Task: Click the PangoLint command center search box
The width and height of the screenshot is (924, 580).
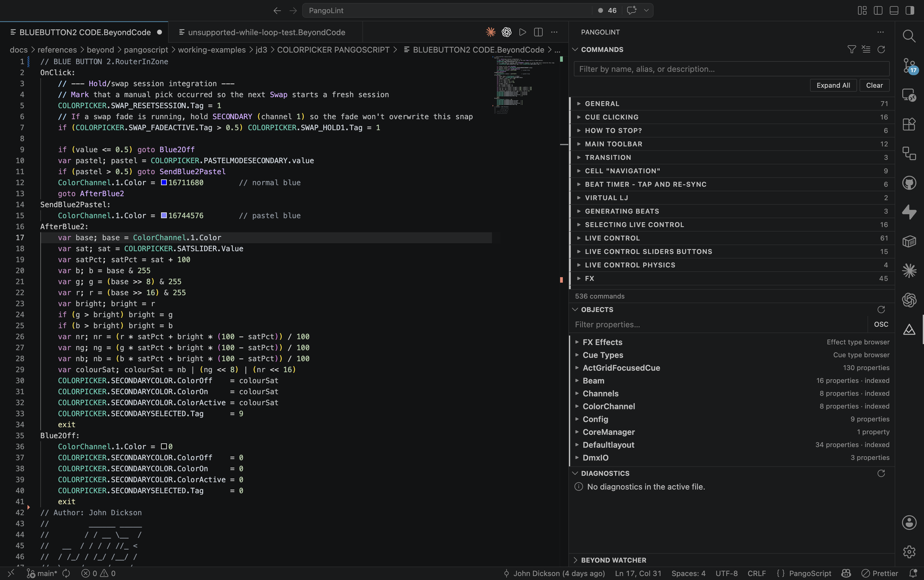Action: coord(447,10)
